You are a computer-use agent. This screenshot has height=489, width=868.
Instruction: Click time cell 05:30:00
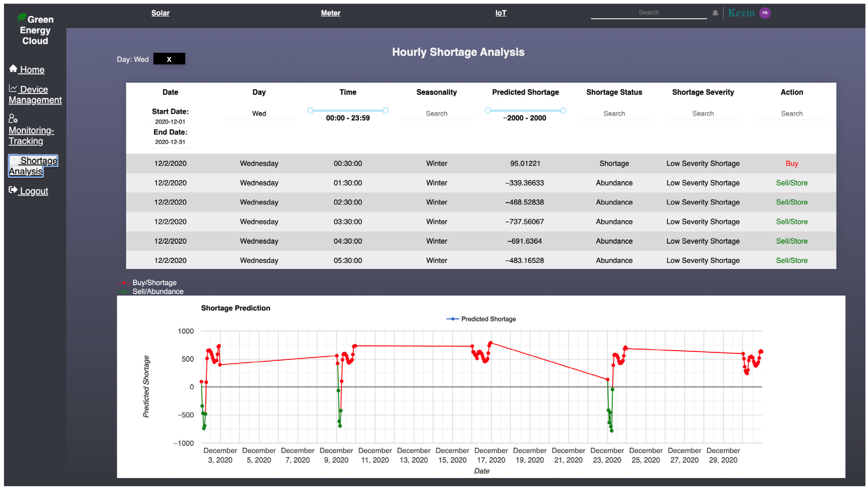coord(348,260)
